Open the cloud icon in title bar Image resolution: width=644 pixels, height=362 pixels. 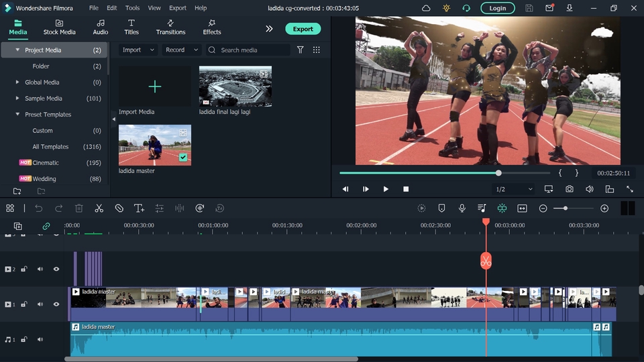pos(426,8)
